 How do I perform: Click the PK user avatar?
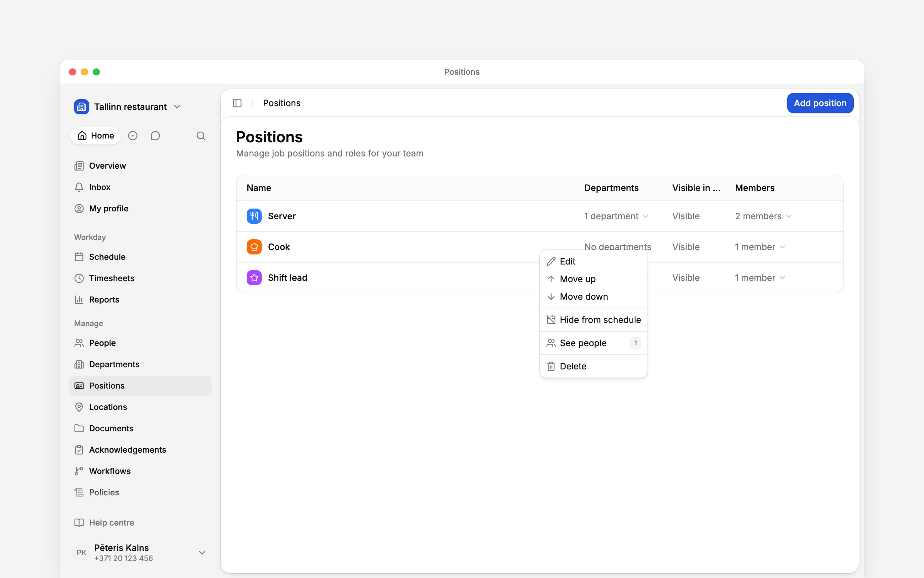click(81, 553)
